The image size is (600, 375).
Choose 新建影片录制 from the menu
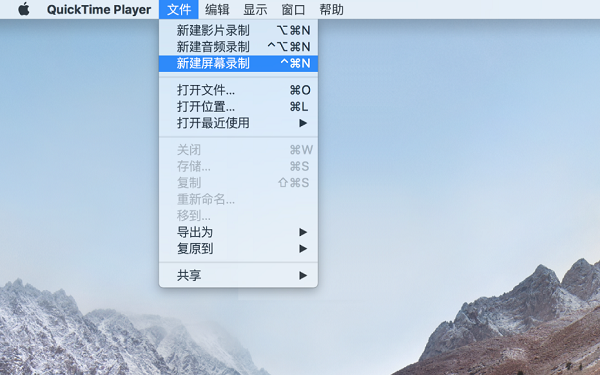[x=238, y=30]
